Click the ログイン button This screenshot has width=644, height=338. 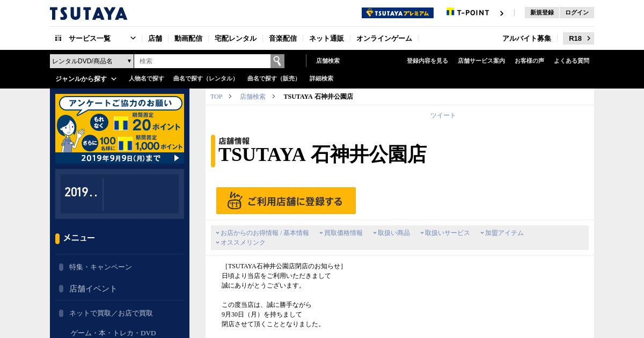click(x=577, y=12)
